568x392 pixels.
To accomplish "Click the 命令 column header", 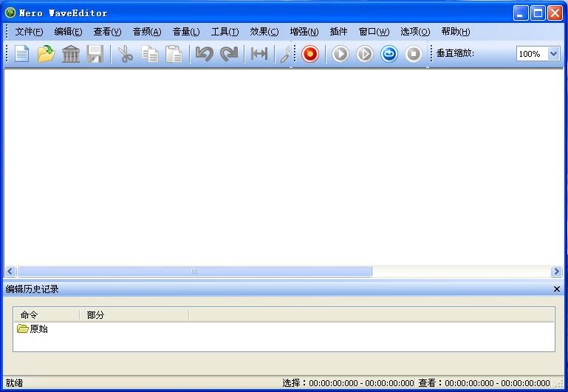I will click(47, 315).
